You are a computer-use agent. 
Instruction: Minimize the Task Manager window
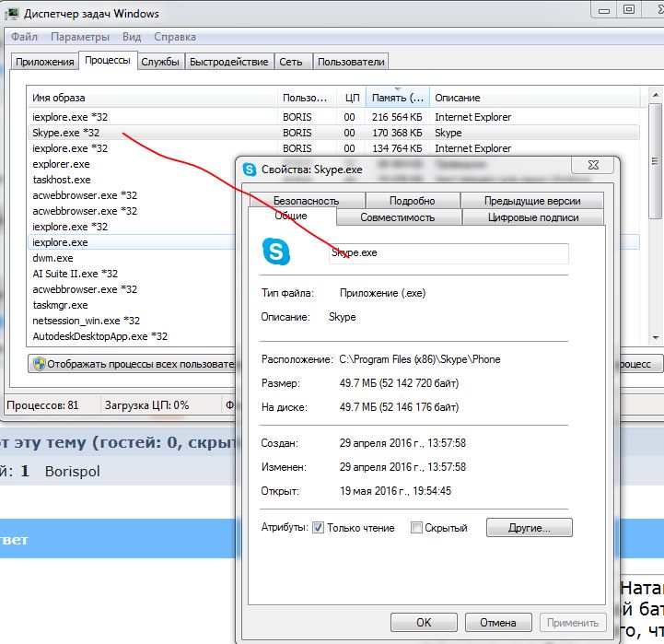(604, 10)
